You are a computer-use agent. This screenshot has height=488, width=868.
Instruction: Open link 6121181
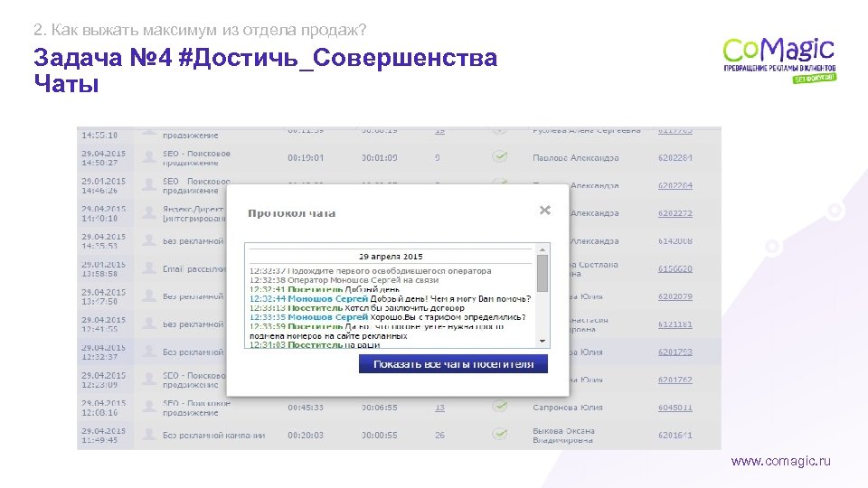coord(675,324)
